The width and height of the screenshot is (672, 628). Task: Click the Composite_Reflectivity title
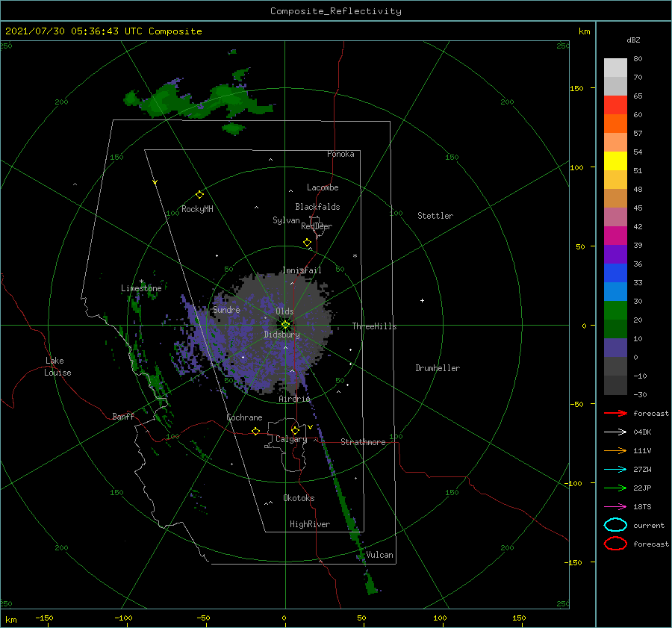pyautogui.click(x=336, y=11)
